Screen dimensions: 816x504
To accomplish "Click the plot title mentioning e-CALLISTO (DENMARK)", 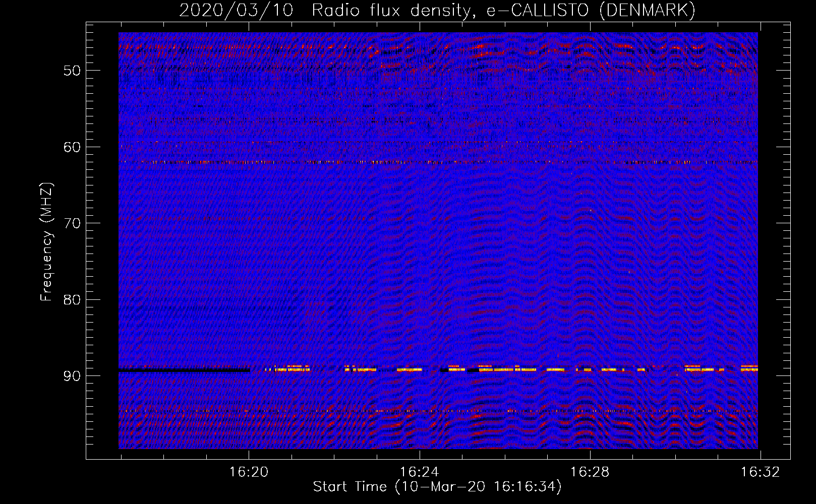I will coord(437,10).
